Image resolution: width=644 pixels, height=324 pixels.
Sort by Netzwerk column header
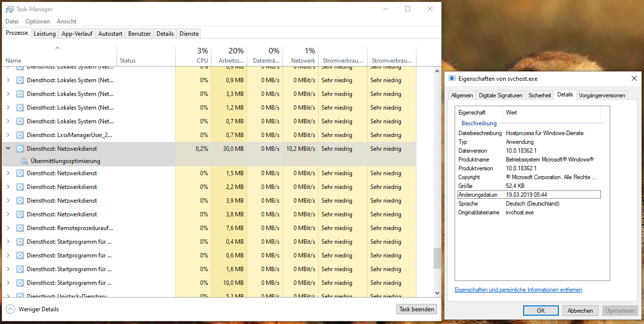[x=300, y=56]
